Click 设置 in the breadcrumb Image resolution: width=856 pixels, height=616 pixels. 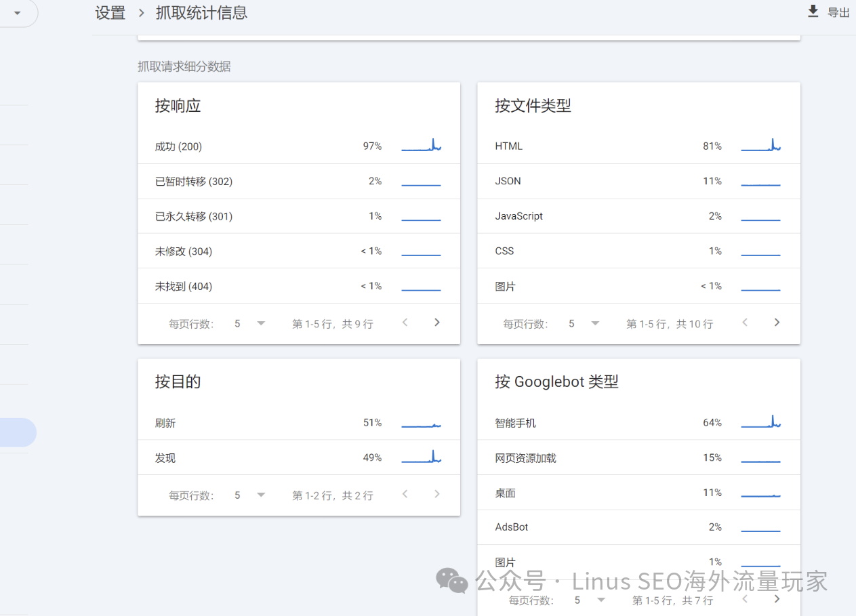[x=110, y=13]
